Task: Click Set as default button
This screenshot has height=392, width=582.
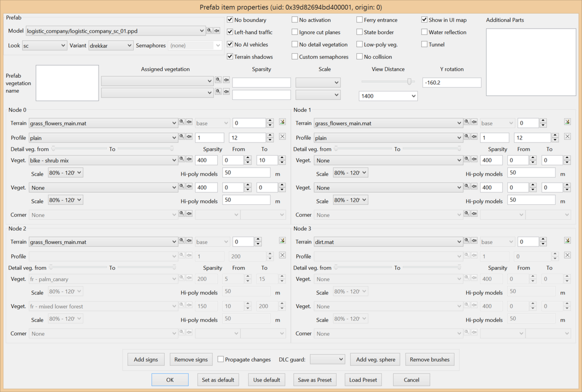Action: (x=218, y=380)
